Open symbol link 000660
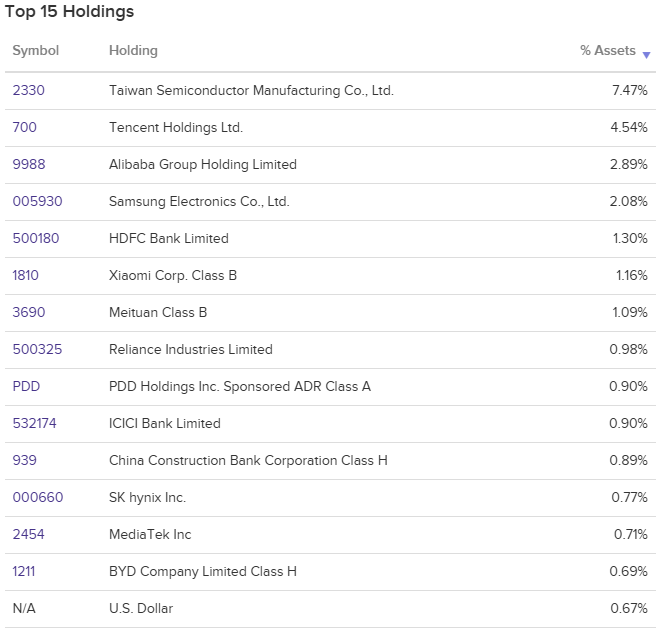The image size is (661, 632). pos(38,497)
